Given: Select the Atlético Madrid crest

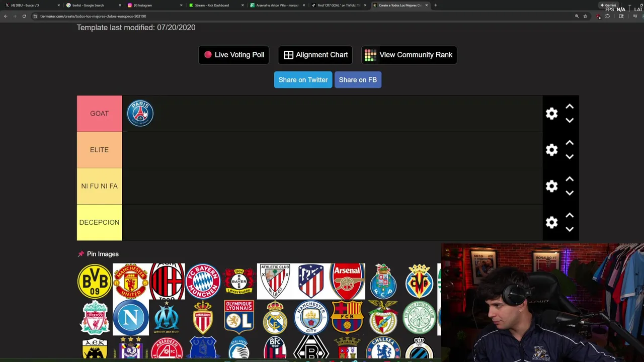Looking at the screenshot, I should 311,281.
